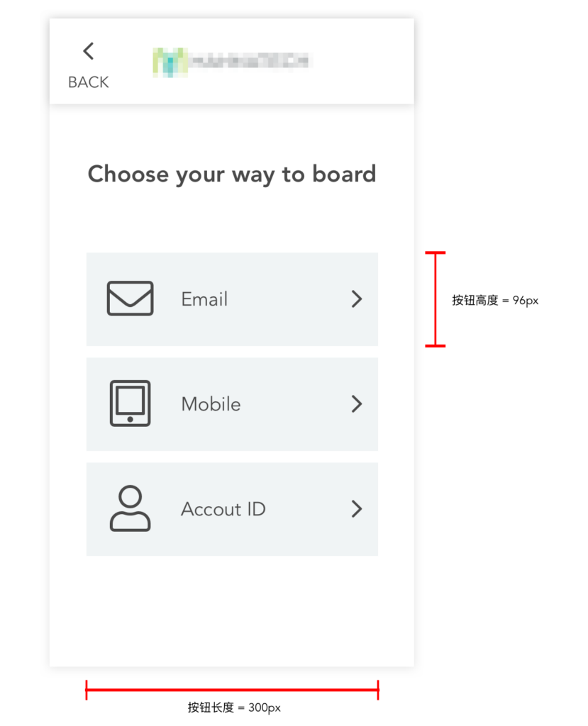Select the Email label text
This screenshot has width=588, height=726.
coord(204,299)
